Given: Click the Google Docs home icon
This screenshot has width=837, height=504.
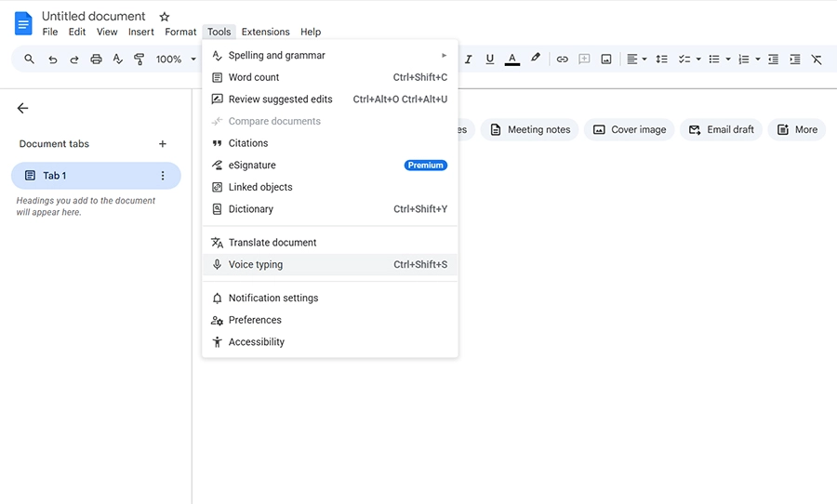Looking at the screenshot, I should point(23,23).
